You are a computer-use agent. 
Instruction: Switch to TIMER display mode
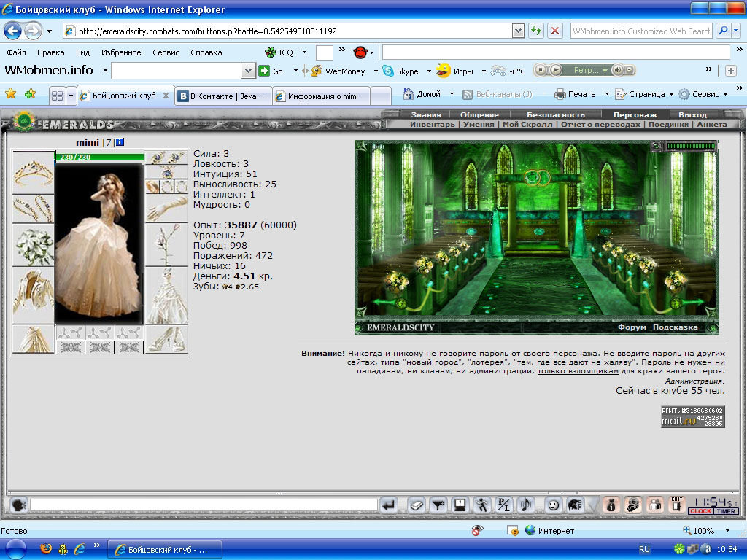click(x=726, y=511)
